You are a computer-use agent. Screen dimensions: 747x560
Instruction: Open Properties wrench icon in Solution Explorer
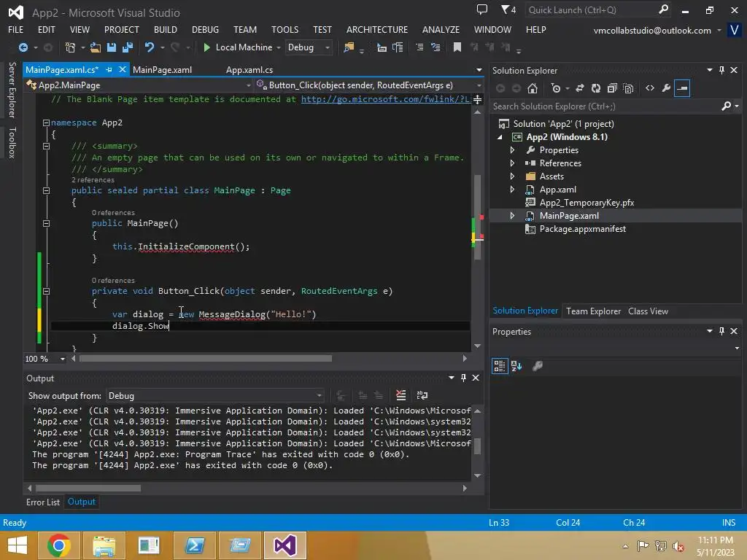click(x=666, y=88)
